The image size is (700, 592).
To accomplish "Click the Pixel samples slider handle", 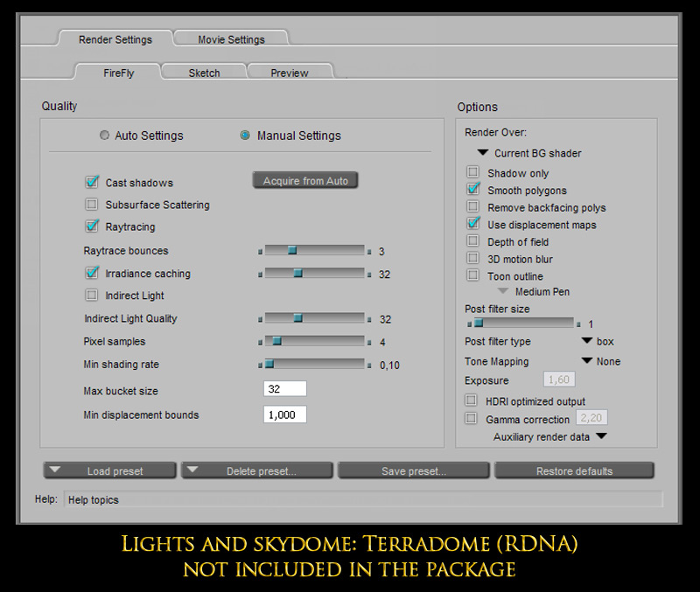I will coord(276,341).
